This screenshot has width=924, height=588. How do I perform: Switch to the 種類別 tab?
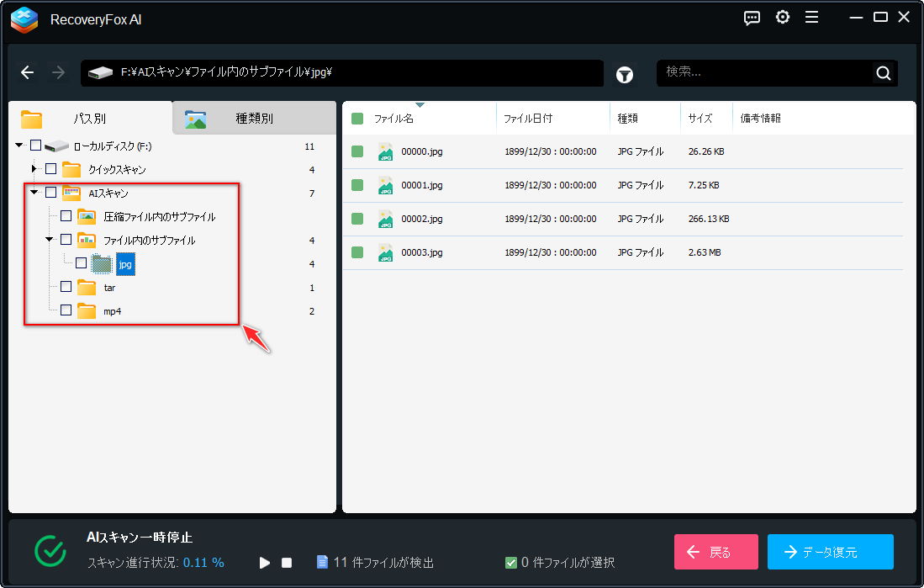(x=252, y=118)
